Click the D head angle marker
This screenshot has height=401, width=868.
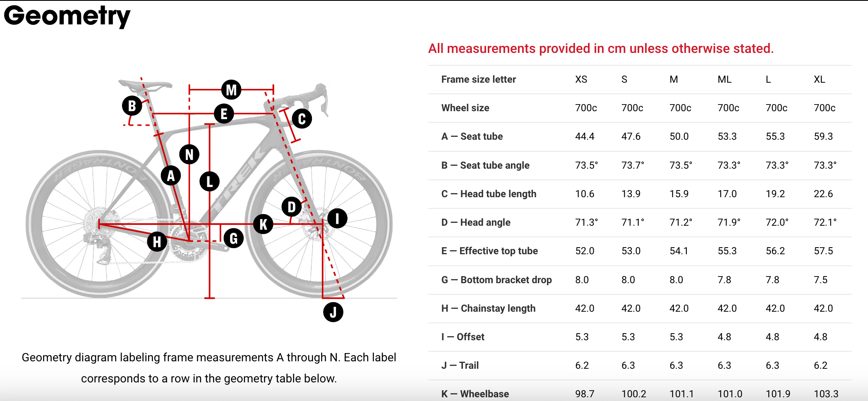point(292,207)
